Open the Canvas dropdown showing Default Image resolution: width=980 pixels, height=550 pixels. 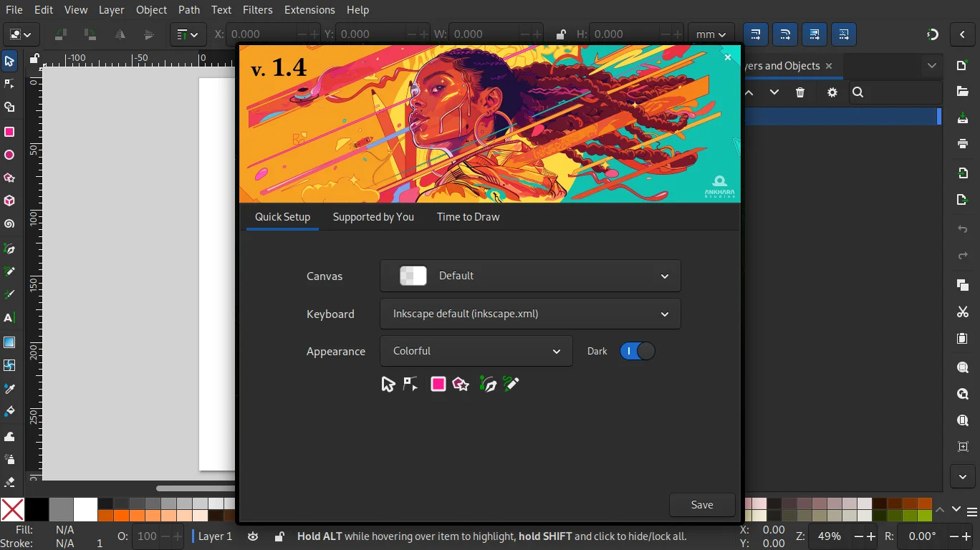point(529,276)
